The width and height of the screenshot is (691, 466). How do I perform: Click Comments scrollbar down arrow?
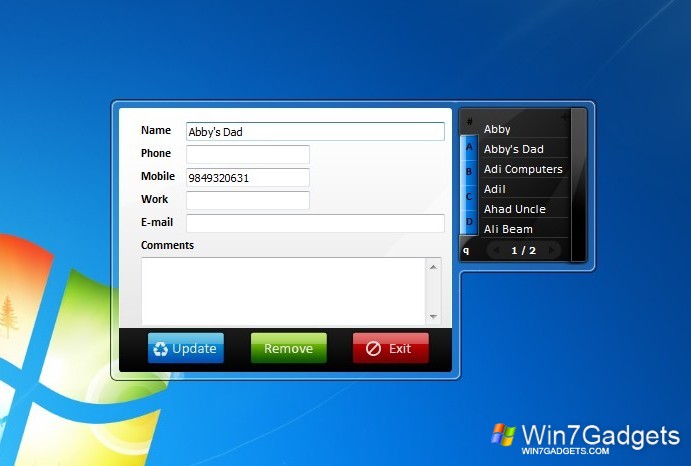point(433,317)
